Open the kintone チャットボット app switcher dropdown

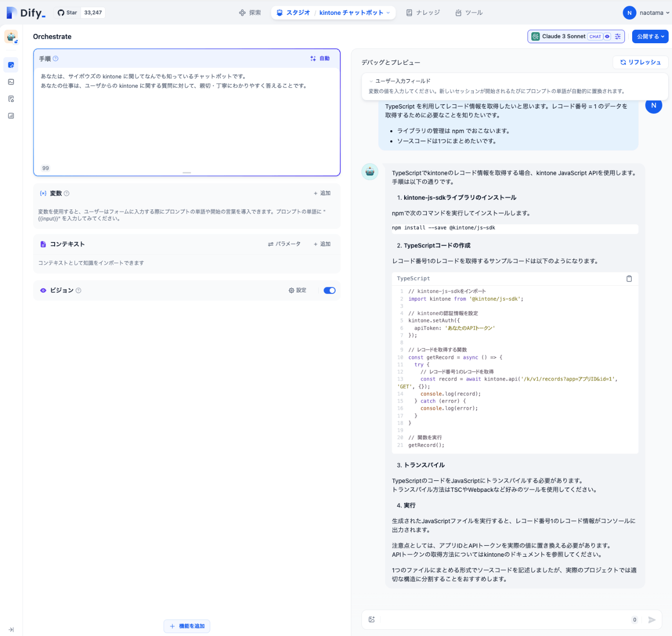[355, 13]
